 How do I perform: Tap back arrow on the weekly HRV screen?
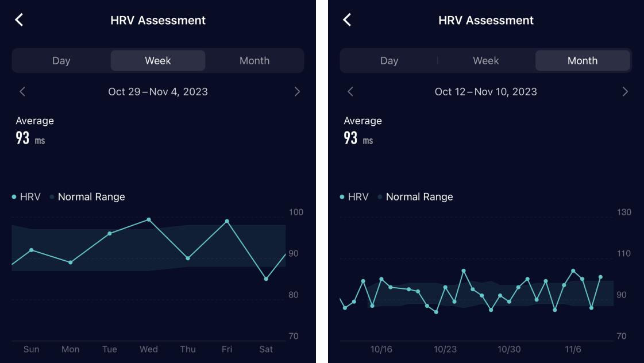19,20
